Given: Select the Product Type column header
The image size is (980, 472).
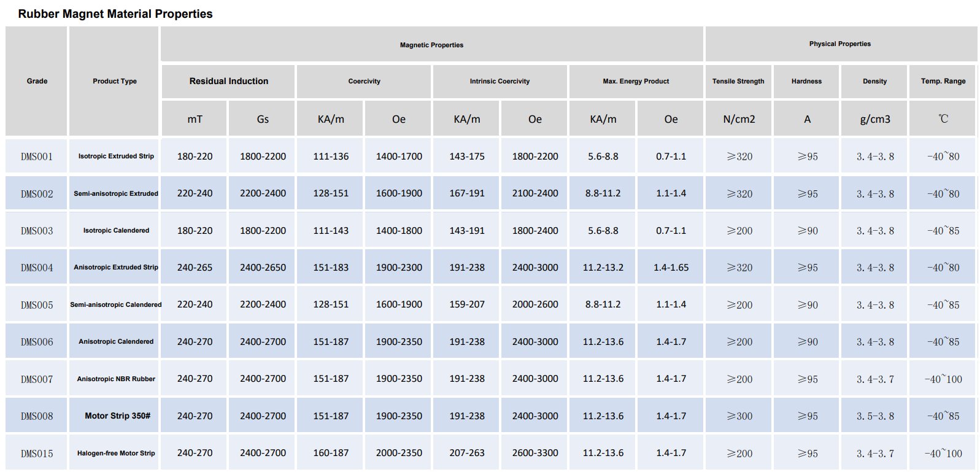Looking at the screenshot, I should (x=115, y=81).
